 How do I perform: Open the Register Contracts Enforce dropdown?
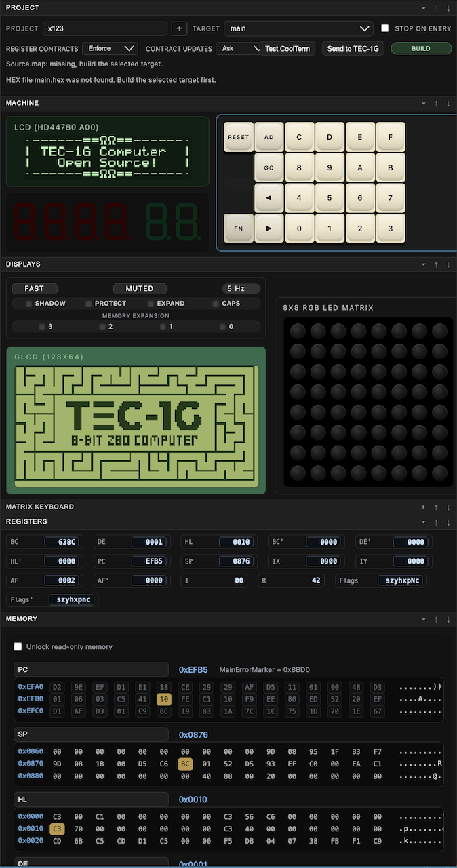point(110,49)
